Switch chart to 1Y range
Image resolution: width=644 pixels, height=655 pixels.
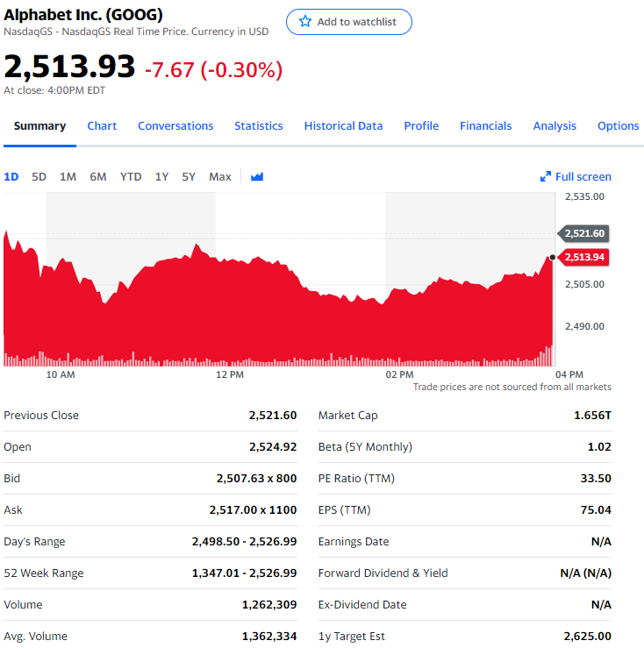[x=161, y=177]
